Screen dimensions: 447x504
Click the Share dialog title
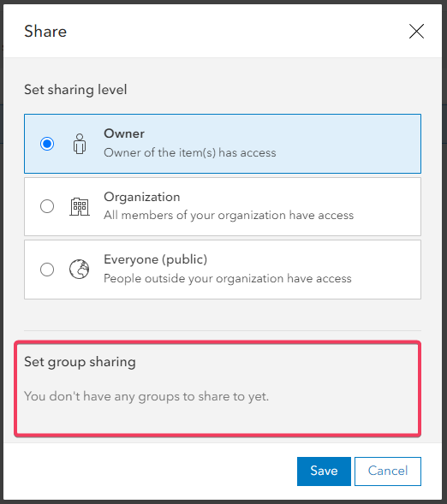pos(45,32)
